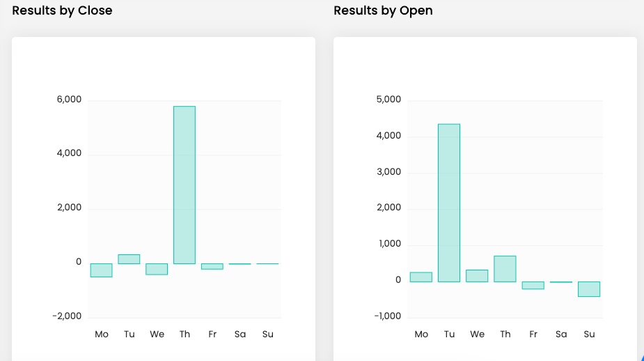The width and height of the screenshot is (644, 361).
Task: Click the -2,000 axis label in Close chart
Action: pos(67,316)
